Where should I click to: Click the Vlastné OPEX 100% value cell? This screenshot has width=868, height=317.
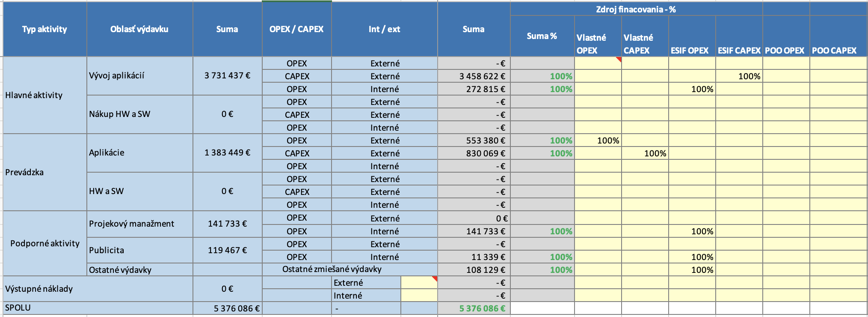[x=598, y=141]
